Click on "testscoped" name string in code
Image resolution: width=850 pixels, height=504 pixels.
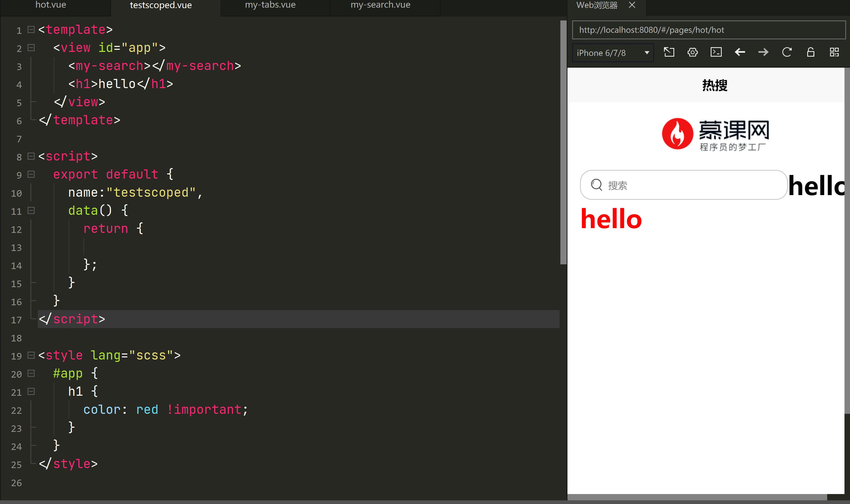coord(151,192)
